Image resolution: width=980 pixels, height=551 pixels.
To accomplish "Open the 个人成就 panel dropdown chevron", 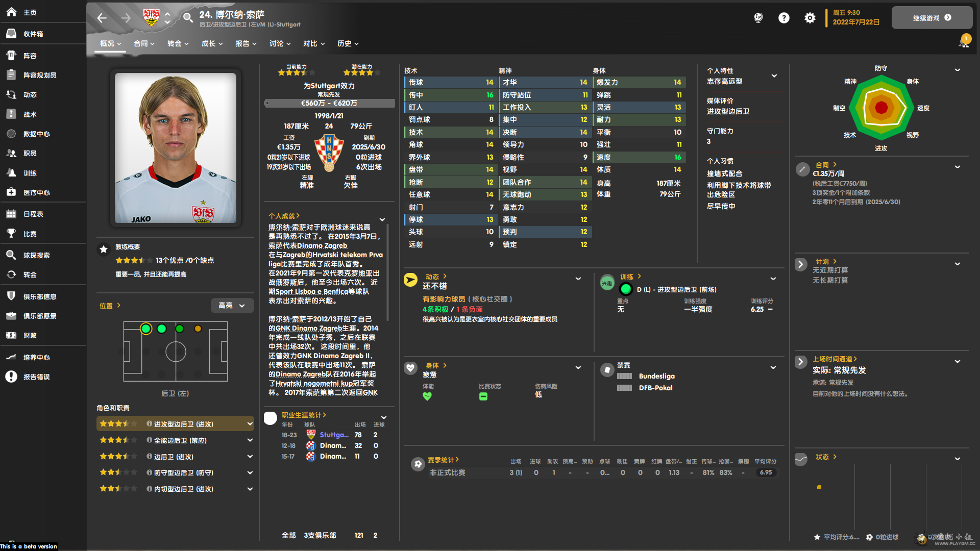I will pos(382,220).
